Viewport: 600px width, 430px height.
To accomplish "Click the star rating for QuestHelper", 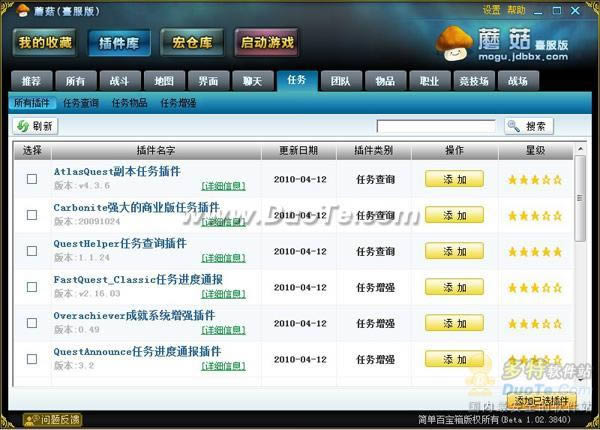I will pos(535,252).
